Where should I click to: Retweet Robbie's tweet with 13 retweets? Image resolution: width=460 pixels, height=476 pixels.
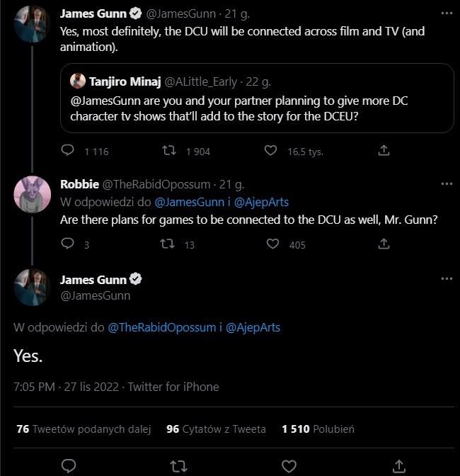point(170,244)
